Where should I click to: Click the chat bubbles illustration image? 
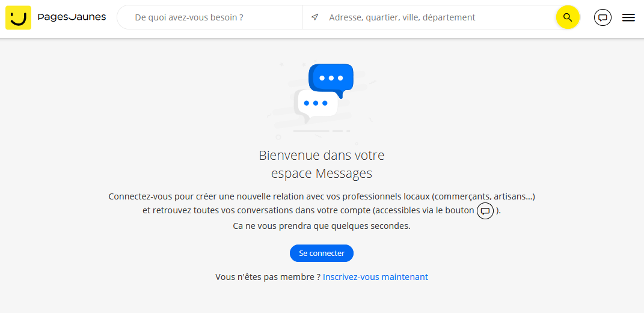click(x=322, y=103)
